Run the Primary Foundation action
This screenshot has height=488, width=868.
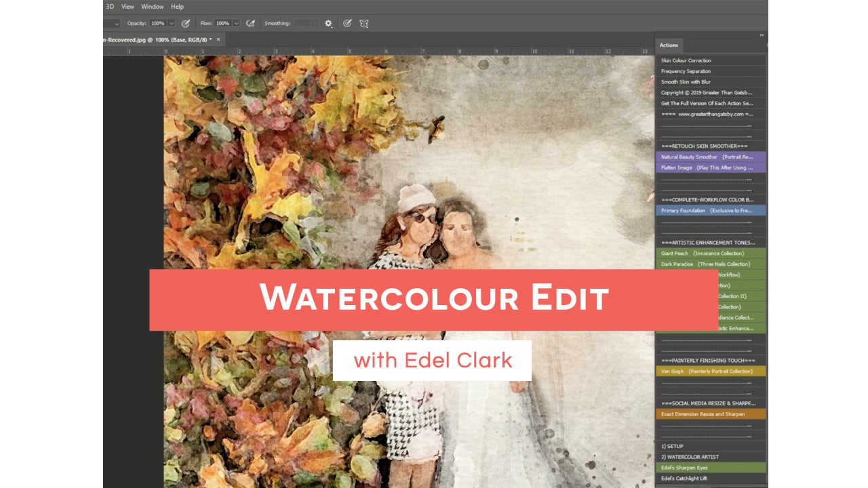[x=711, y=210]
